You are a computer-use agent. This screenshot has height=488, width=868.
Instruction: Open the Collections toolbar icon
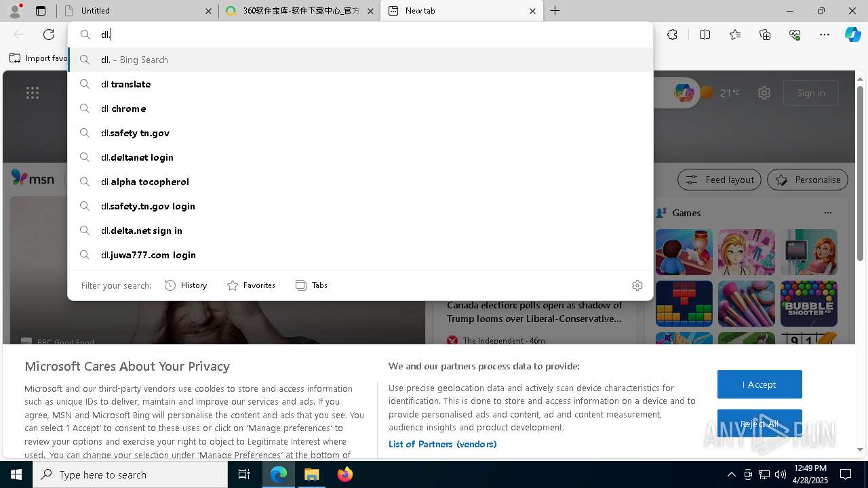765,35
